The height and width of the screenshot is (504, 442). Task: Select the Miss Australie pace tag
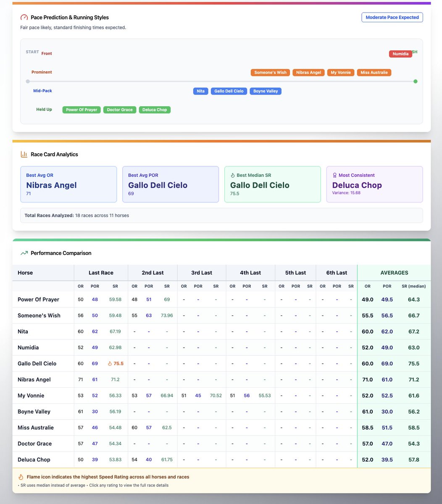[x=374, y=73]
